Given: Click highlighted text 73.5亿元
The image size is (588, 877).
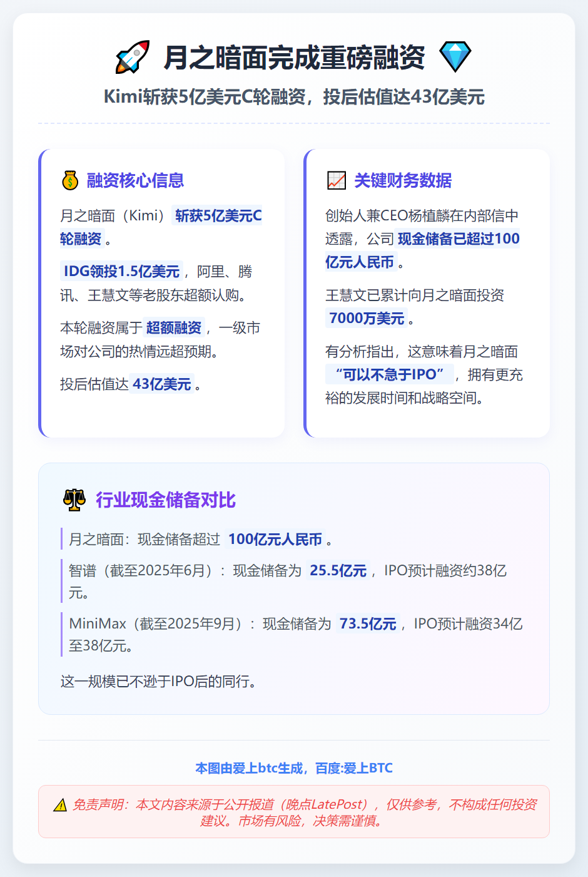Looking at the screenshot, I should [x=368, y=623].
